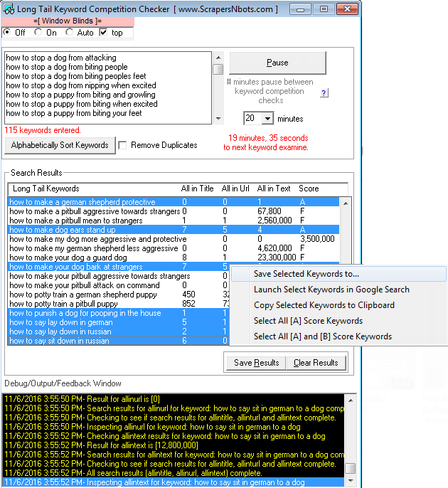The height and width of the screenshot is (488, 448).
Task: Click keyword 'how to stop a dog from nipping when excited'
Action: coord(81,85)
